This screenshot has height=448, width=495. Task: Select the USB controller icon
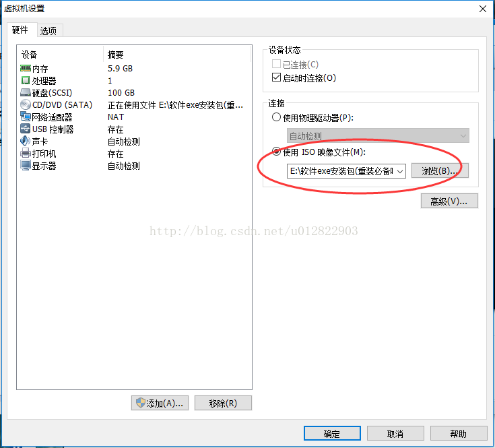tap(26, 129)
